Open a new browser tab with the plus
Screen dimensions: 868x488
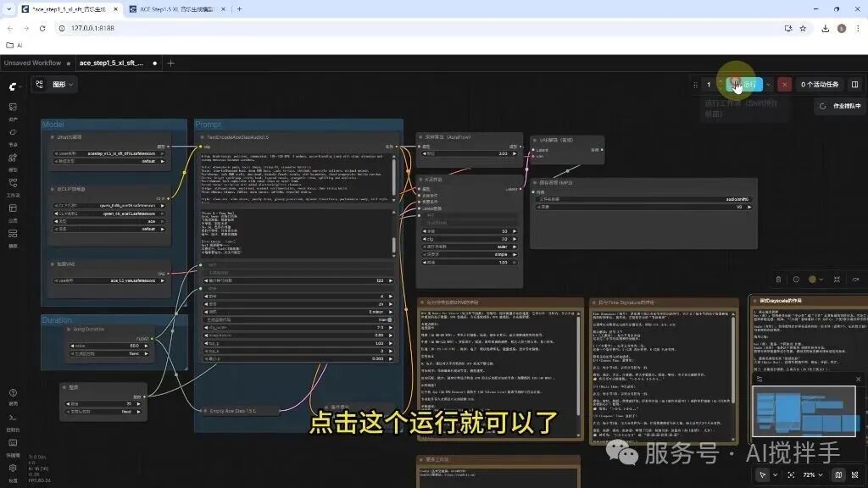240,9
